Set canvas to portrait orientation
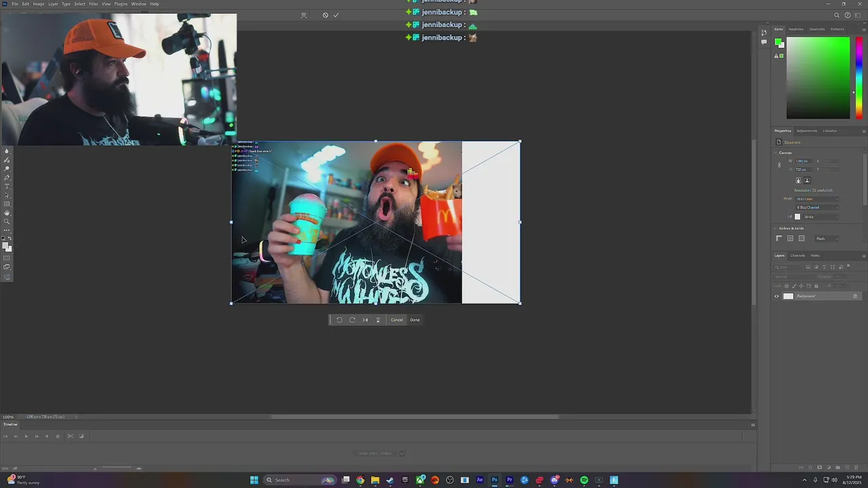The height and width of the screenshot is (488, 868). coord(798,180)
